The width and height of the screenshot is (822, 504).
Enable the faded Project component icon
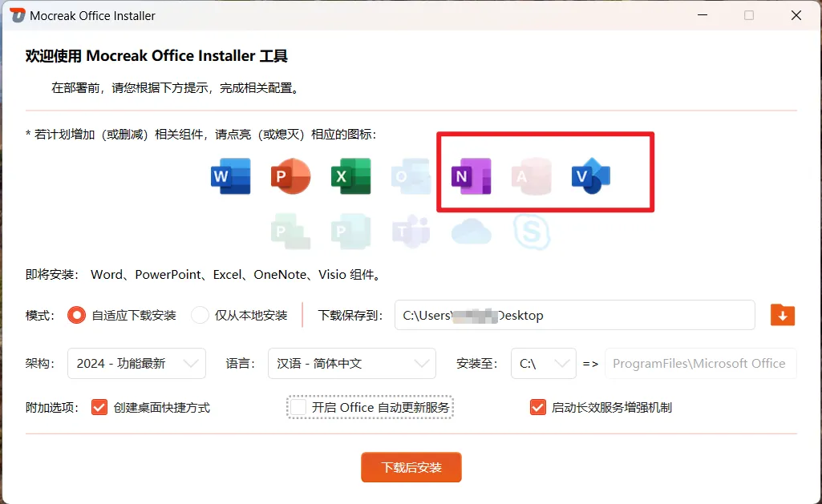pos(290,232)
